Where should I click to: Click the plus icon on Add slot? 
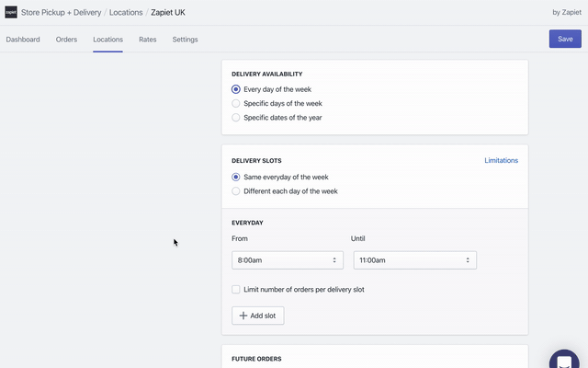click(243, 316)
